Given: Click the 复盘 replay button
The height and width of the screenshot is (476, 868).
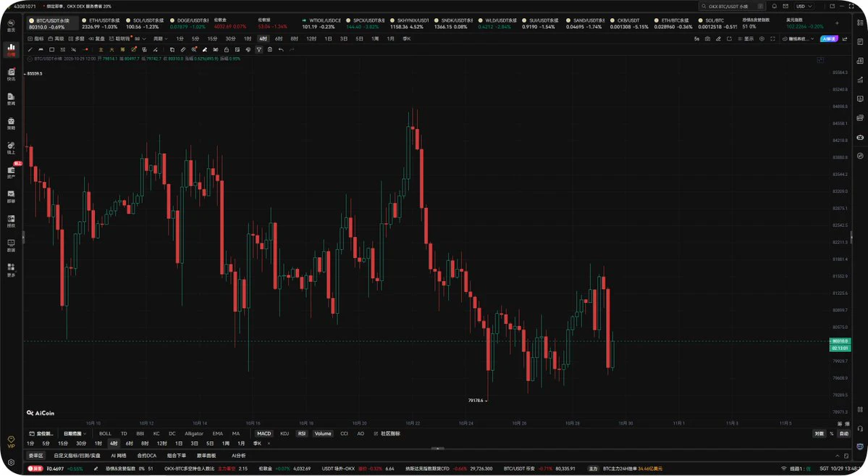Looking at the screenshot, I should point(96,39).
